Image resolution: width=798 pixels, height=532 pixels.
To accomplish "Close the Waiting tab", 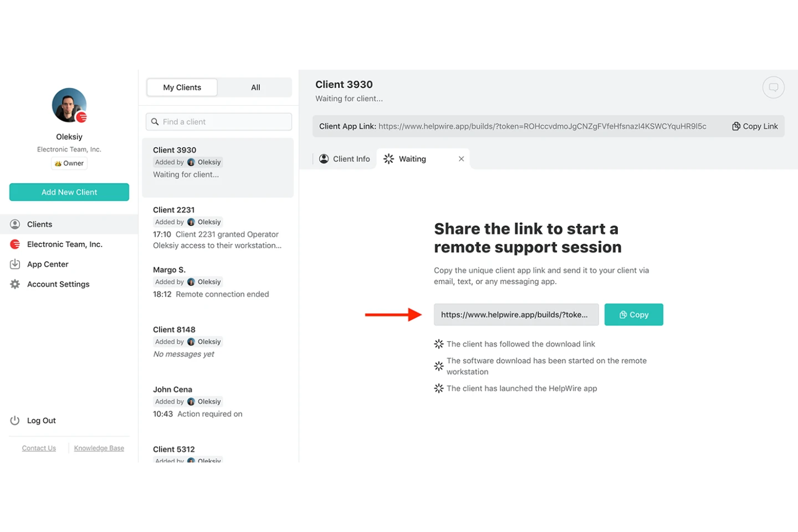I will point(461,159).
